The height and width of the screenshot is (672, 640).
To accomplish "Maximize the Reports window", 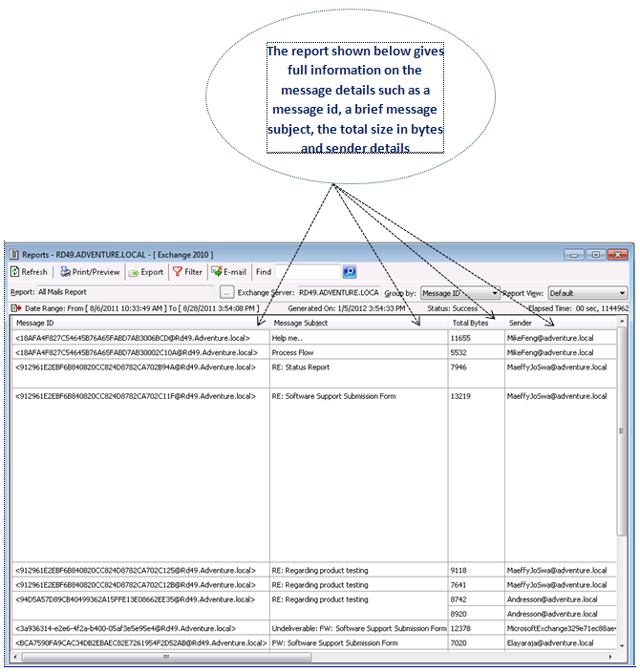I will pos(596,255).
